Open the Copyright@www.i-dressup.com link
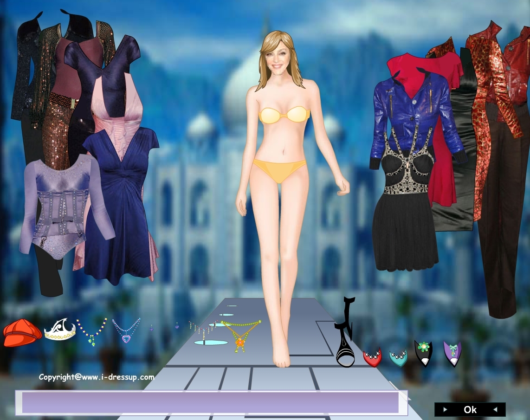The width and height of the screenshot is (530, 420). click(x=97, y=377)
